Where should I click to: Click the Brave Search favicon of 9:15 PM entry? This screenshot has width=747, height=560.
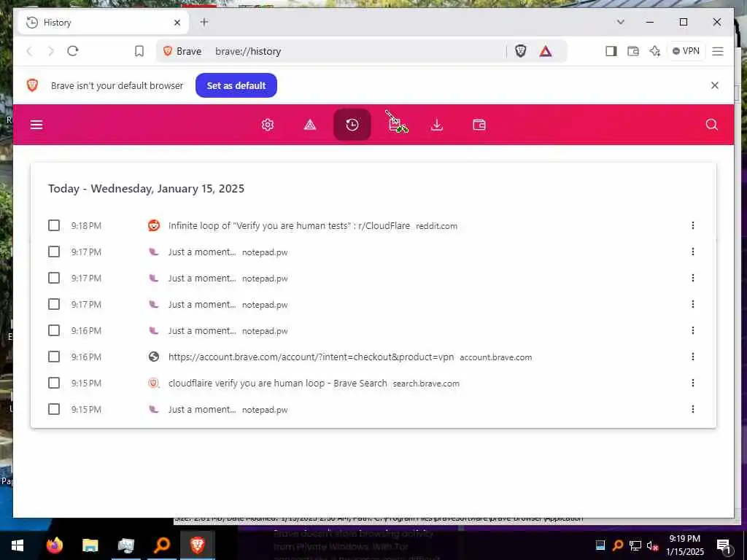pos(153,383)
